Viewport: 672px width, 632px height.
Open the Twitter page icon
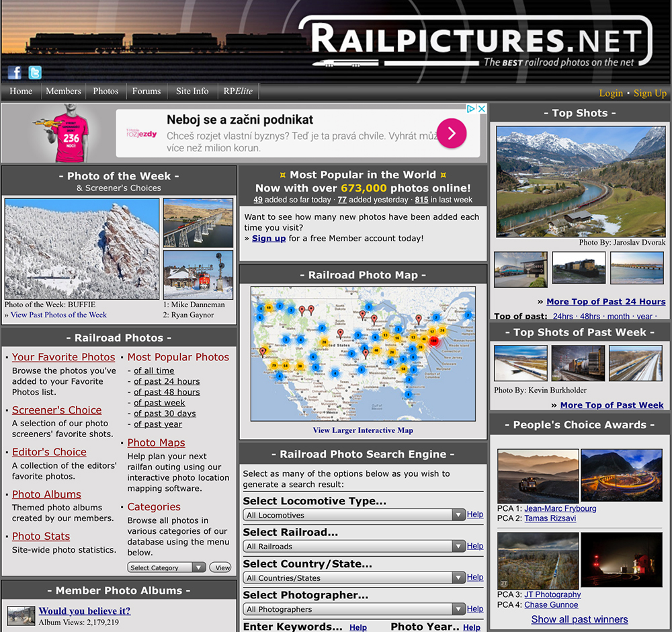pos(35,73)
